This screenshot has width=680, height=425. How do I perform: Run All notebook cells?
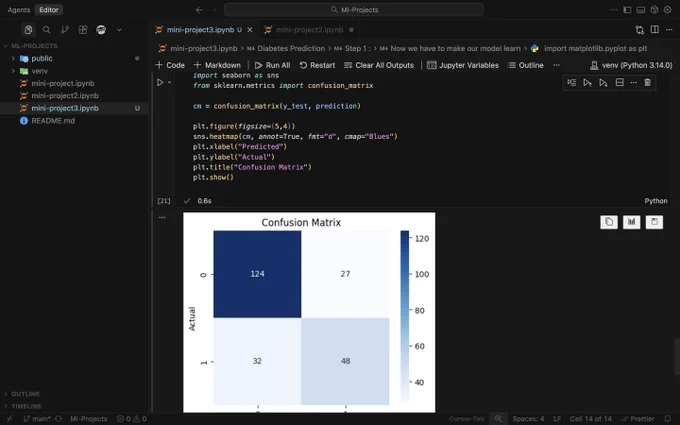[x=272, y=65]
